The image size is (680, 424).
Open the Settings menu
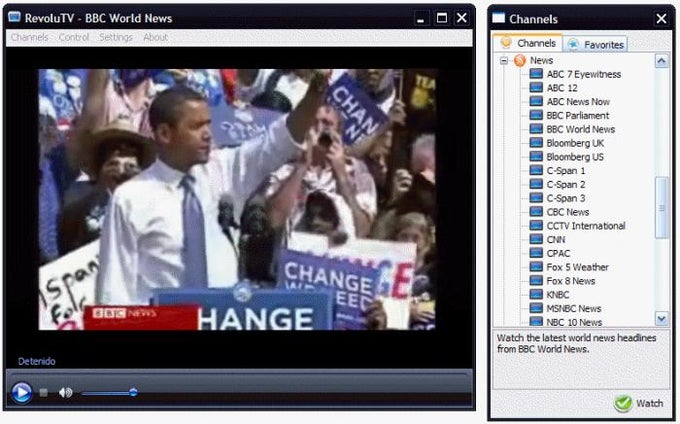pyautogui.click(x=116, y=37)
